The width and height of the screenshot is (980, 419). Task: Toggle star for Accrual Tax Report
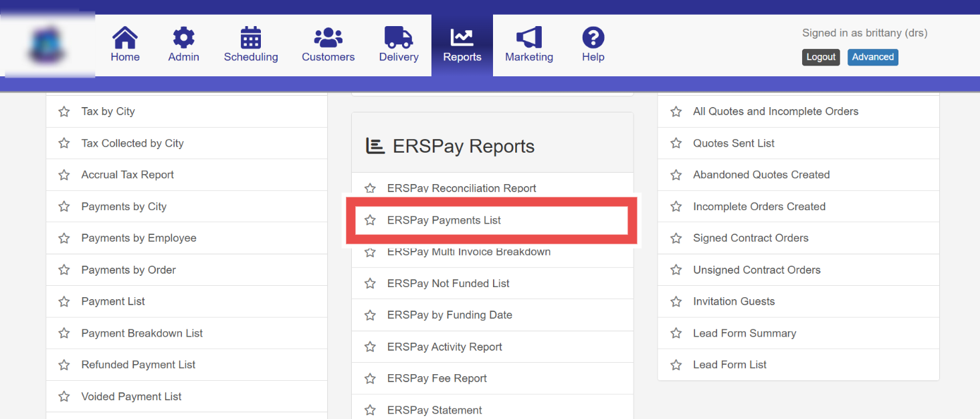point(64,175)
